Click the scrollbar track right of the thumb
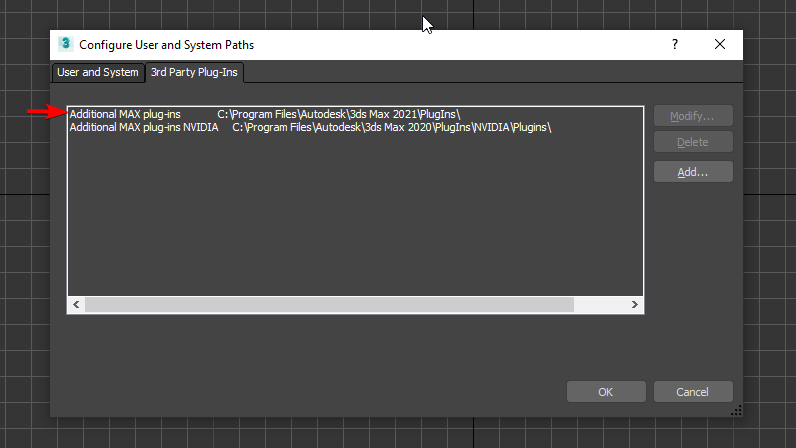 point(600,304)
